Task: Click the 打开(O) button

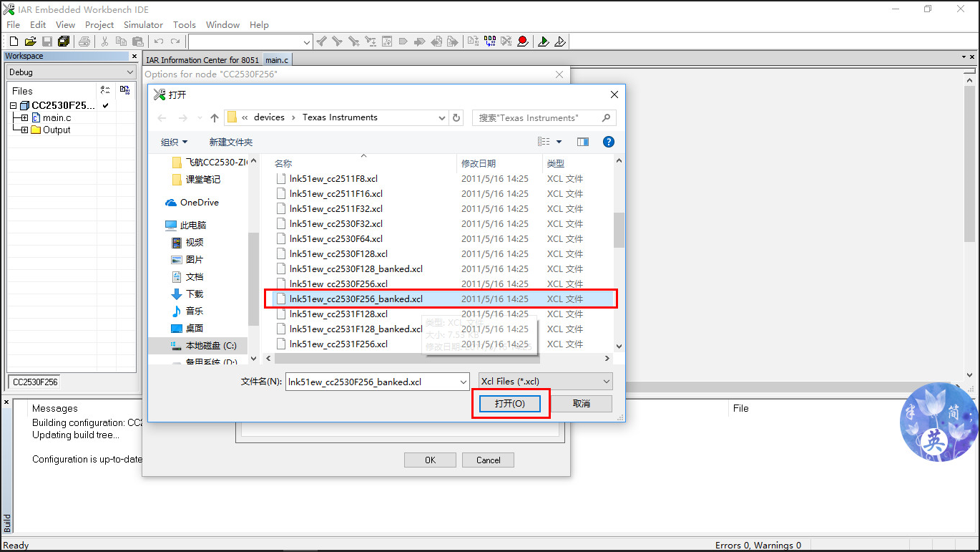Action: 510,403
